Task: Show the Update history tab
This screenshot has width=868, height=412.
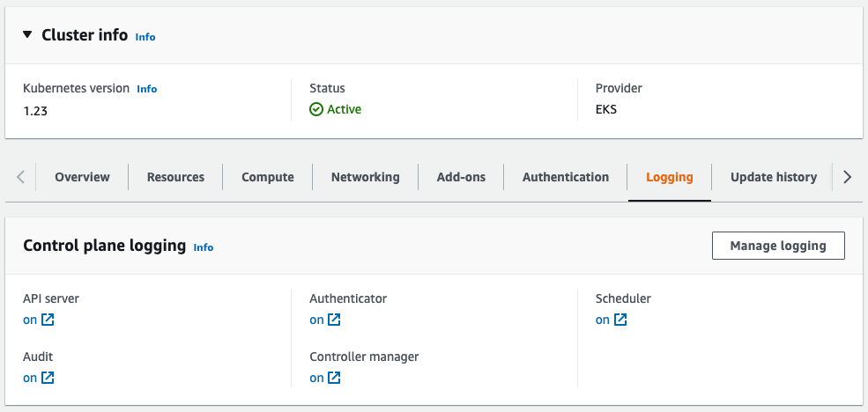Action: [x=773, y=177]
